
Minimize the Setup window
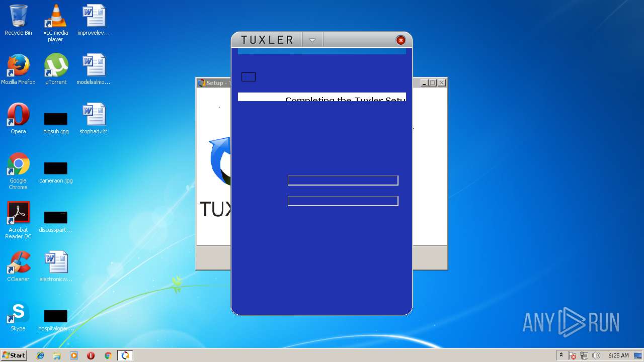coord(424,83)
